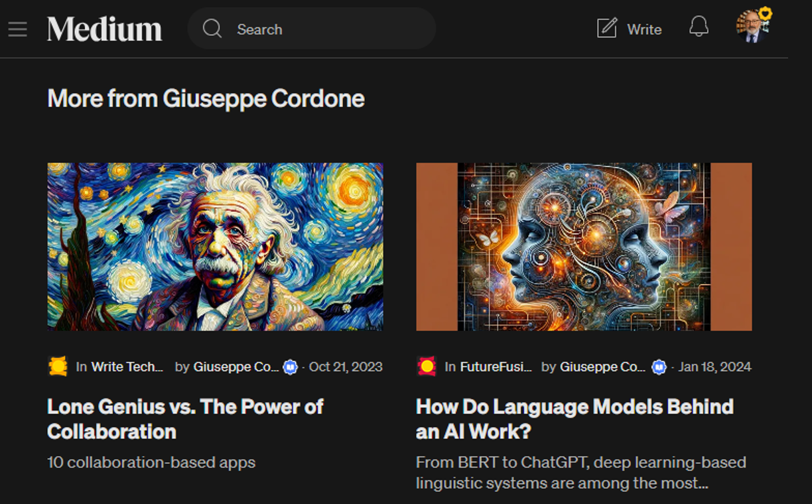The image size is (812, 504).
Task: Open the Write Tech publication link
Action: [127, 367]
